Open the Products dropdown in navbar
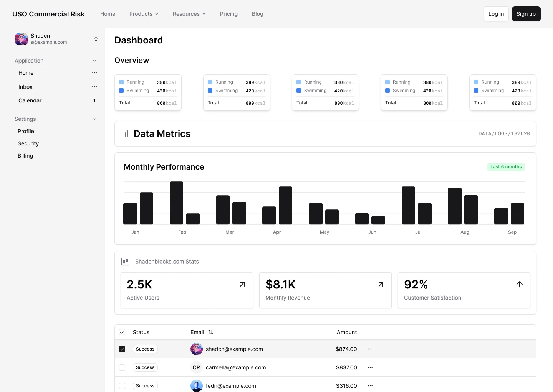 click(144, 14)
